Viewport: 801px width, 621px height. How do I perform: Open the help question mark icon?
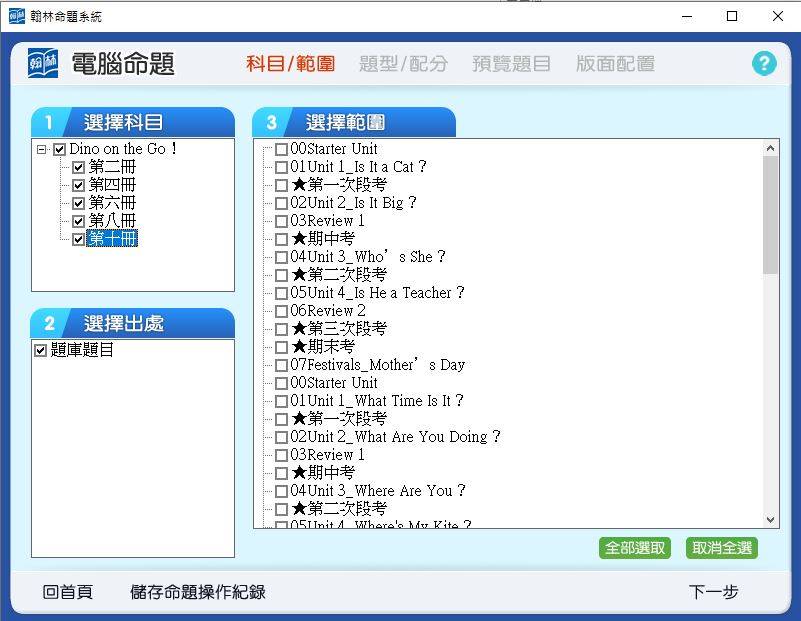coord(764,64)
